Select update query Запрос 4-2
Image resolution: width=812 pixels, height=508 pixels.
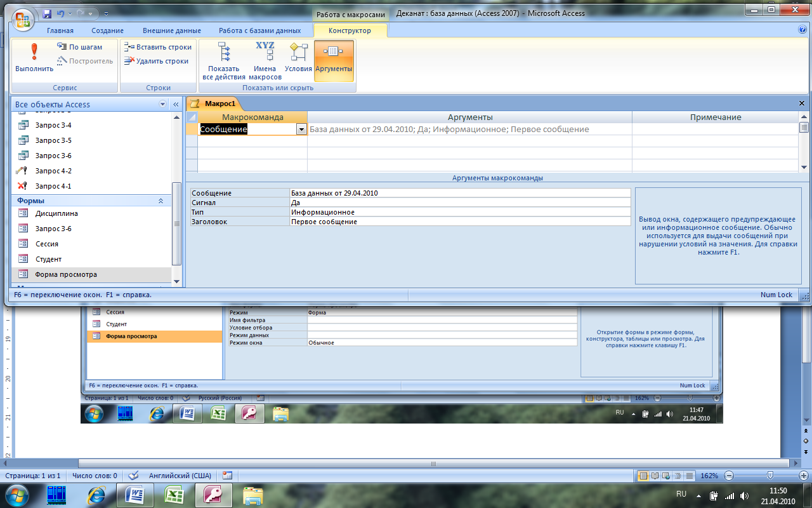point(92,171)
